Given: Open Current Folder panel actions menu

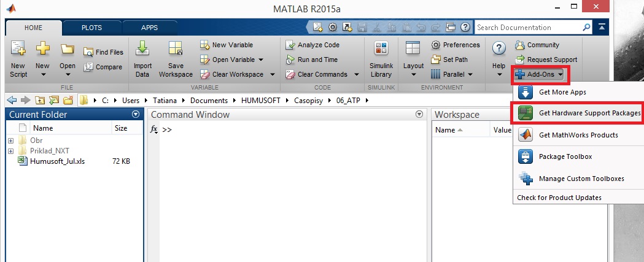Looking at the screenshot, I should coord(136,114).
